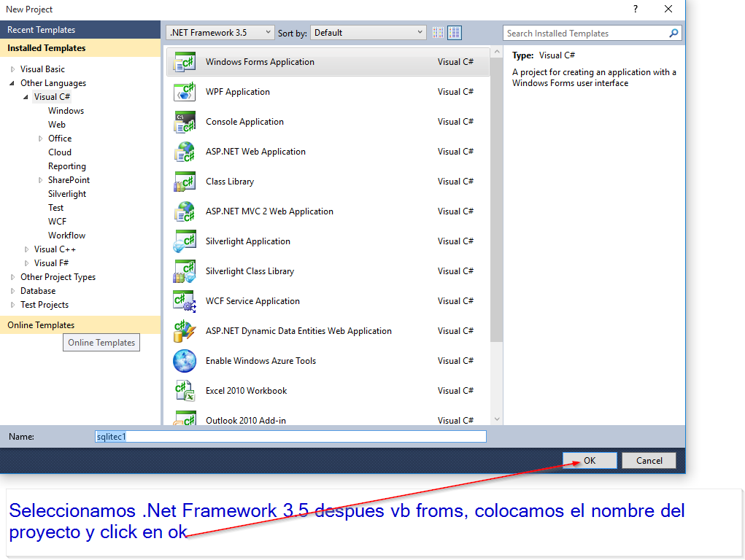Click the Cancel button
The height and width of the screenshot is (560, 745).
649,460
